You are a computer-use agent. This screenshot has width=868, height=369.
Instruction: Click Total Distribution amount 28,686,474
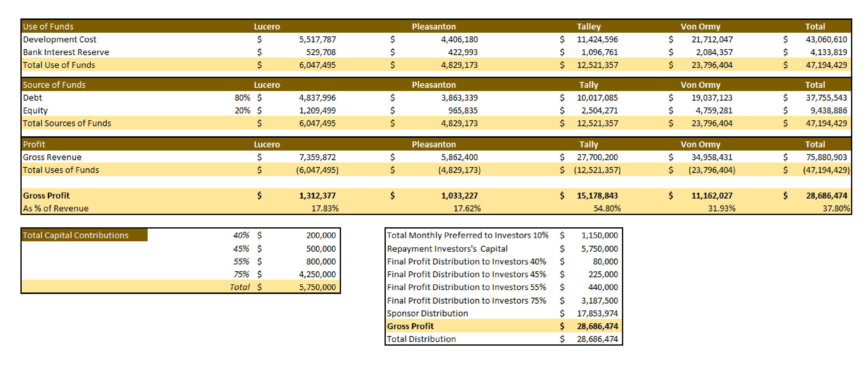[597, 339]
